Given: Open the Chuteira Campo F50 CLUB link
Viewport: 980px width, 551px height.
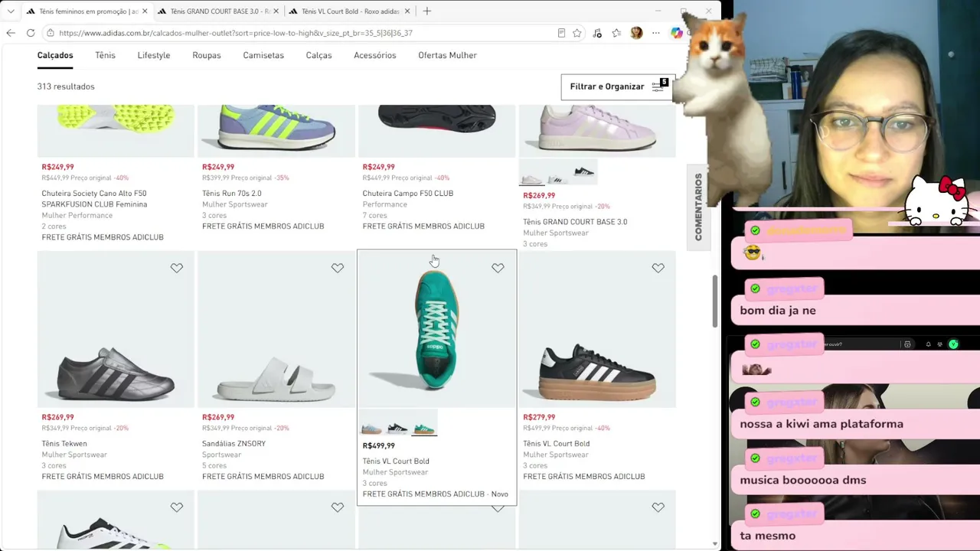Looking at the screenshot, I should (x=408, y=194).
